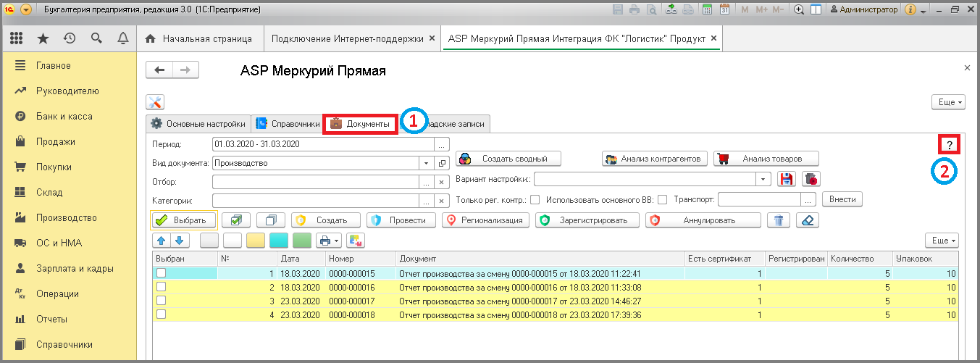This screenshot has width=980, height=363.
Task: Open Категории selection with ellipsis button
Action: pos(426,201)
